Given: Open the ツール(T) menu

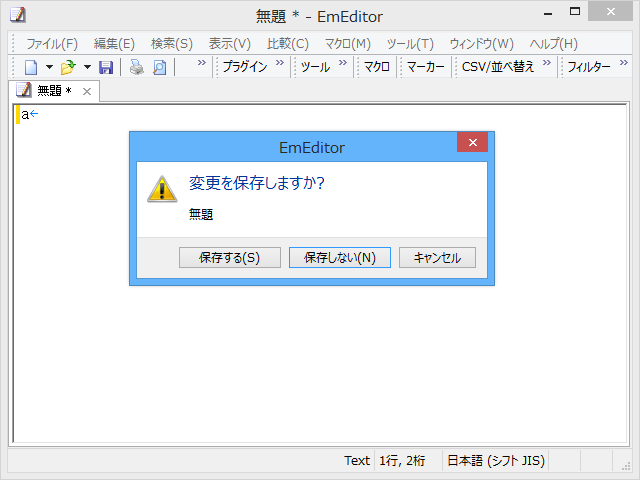Looking at the screenshot, I should click(410, 44).
